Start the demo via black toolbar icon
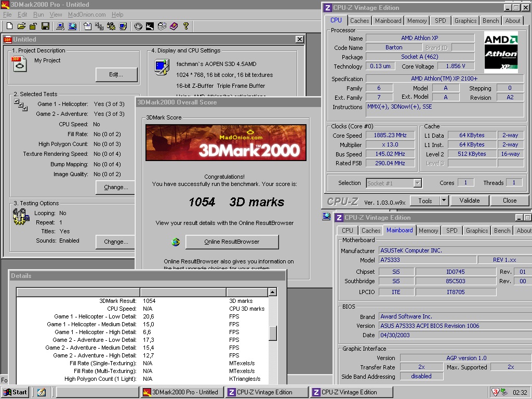 [150, 26]
